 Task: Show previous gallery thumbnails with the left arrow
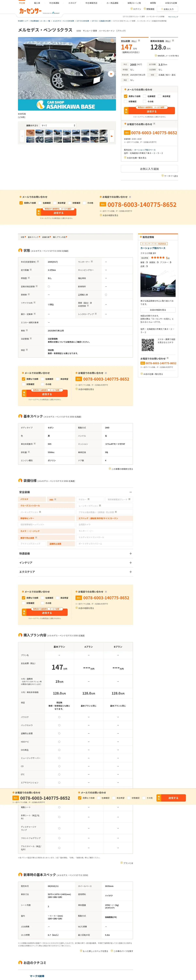click(22, 136)
